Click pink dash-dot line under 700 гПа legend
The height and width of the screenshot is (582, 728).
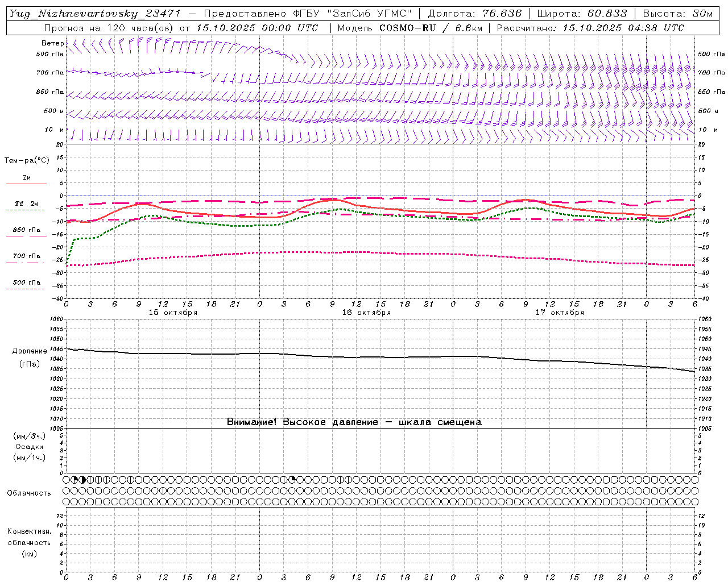pyautogui.click(x=26, y=263)
